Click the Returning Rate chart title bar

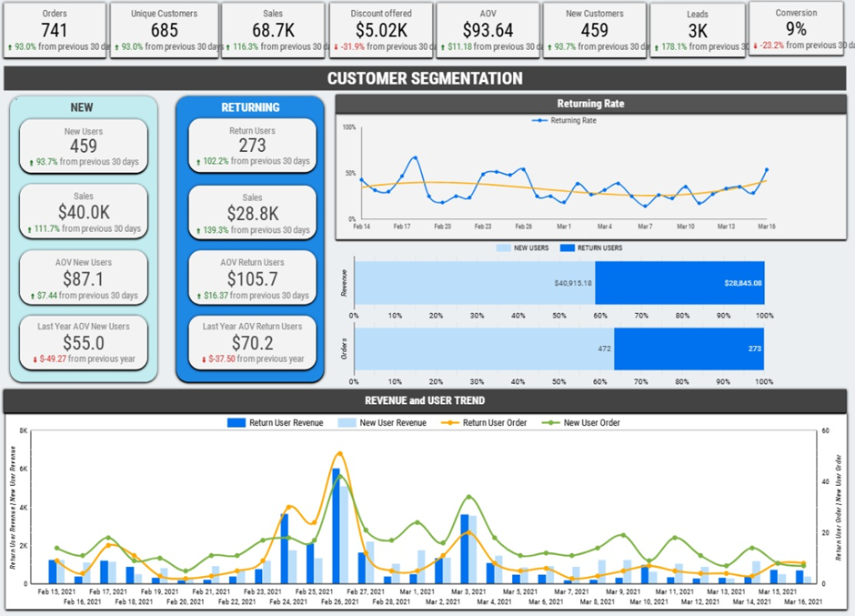pos(592,103)
